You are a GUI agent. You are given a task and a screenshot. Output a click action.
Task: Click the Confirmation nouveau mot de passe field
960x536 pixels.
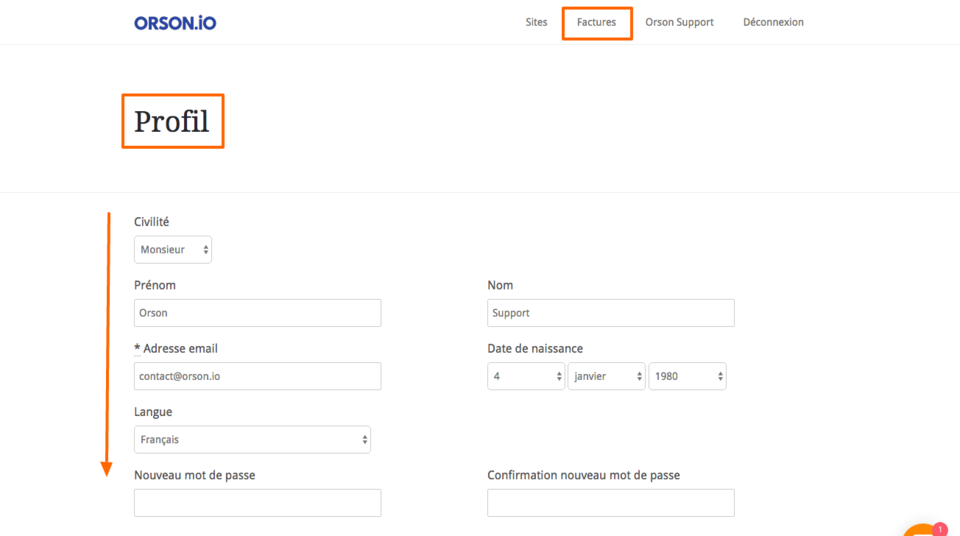coord(610,503)
